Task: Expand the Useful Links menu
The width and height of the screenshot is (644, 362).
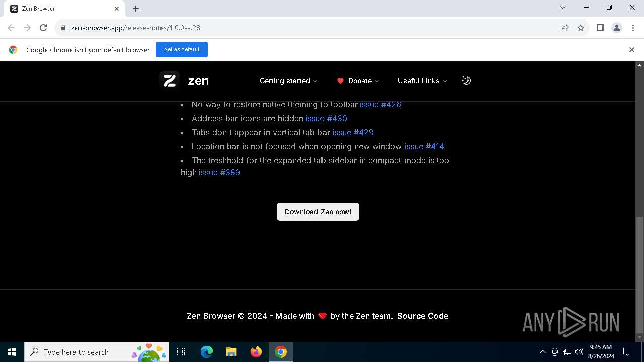Action: [x=422, y=81]
